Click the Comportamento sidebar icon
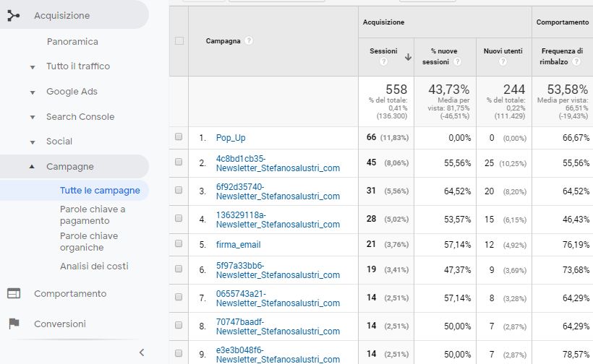 coord(14,293)
